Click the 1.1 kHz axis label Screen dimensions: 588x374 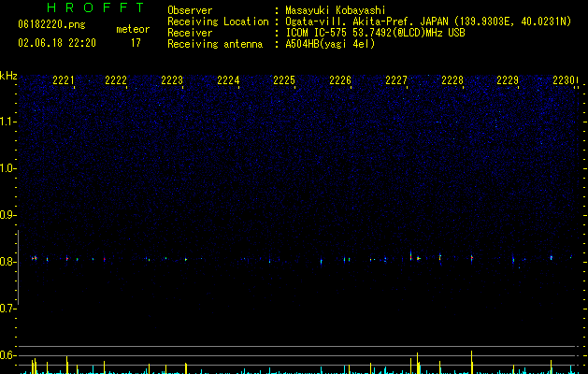[x=7, y=122]
